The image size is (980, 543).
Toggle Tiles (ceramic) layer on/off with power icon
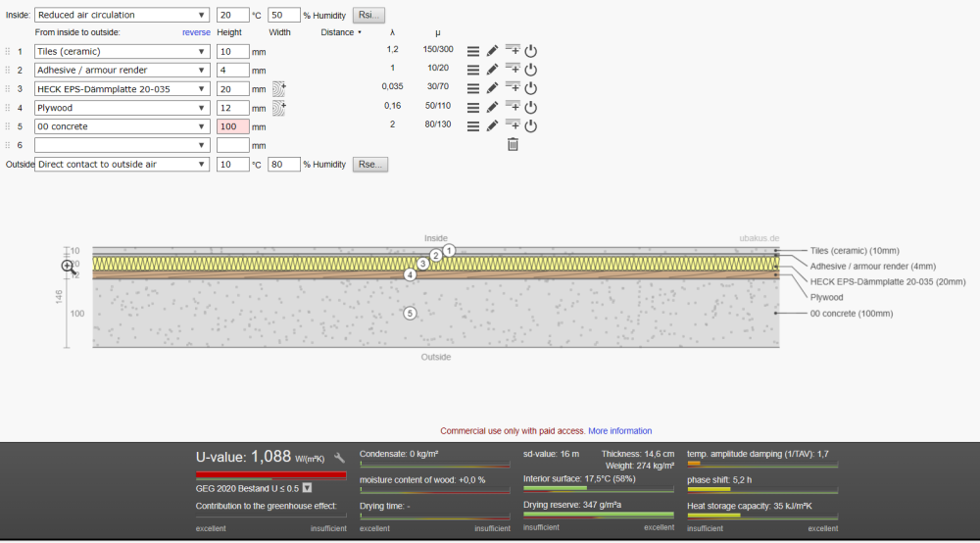(x=530, y=51)
